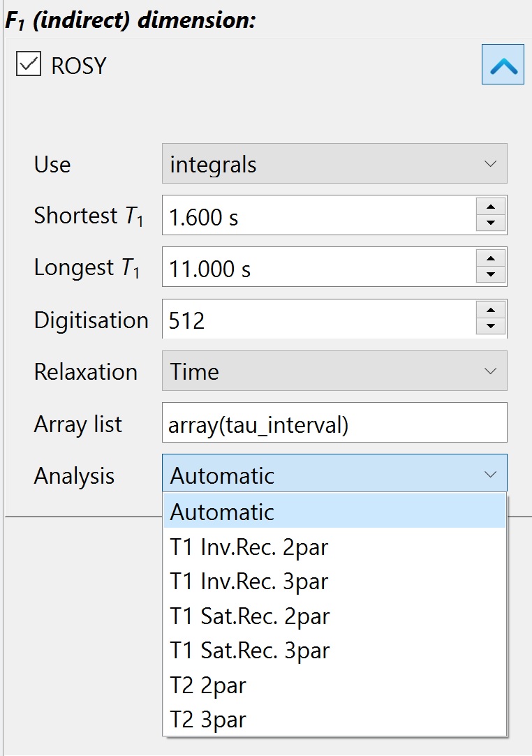Decrement the Digitisation value
The height and width of the screenshot is (756, 532).
(491, 327)
